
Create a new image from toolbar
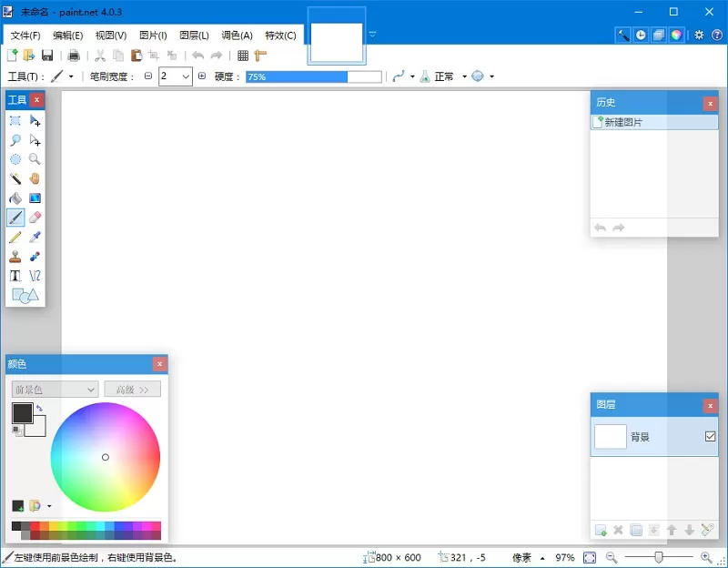[x=12, y=56]
